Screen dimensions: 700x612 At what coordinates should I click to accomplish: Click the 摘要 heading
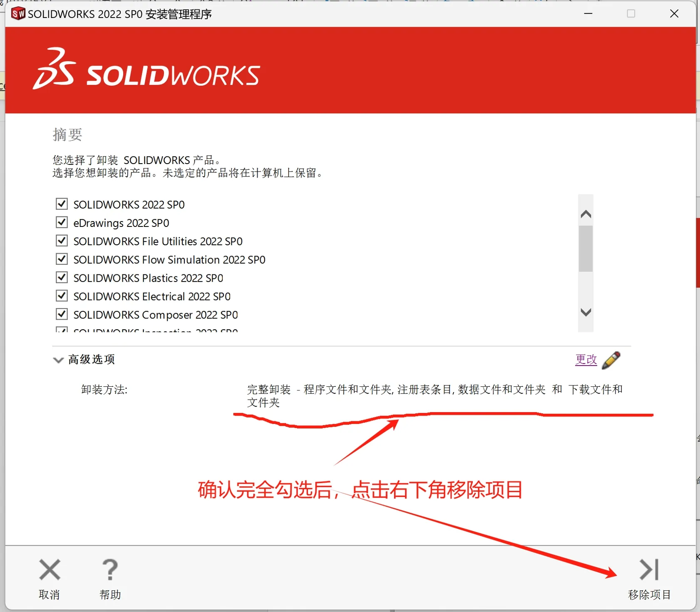(x=67, y=134)
